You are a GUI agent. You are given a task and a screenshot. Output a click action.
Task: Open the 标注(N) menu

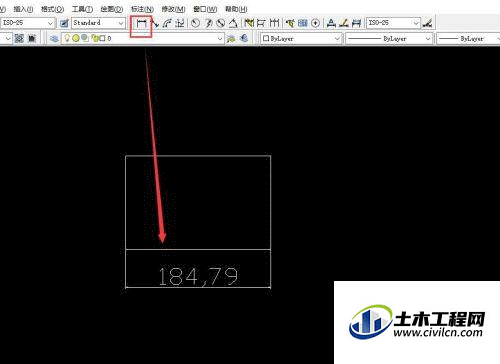(142, 9)
